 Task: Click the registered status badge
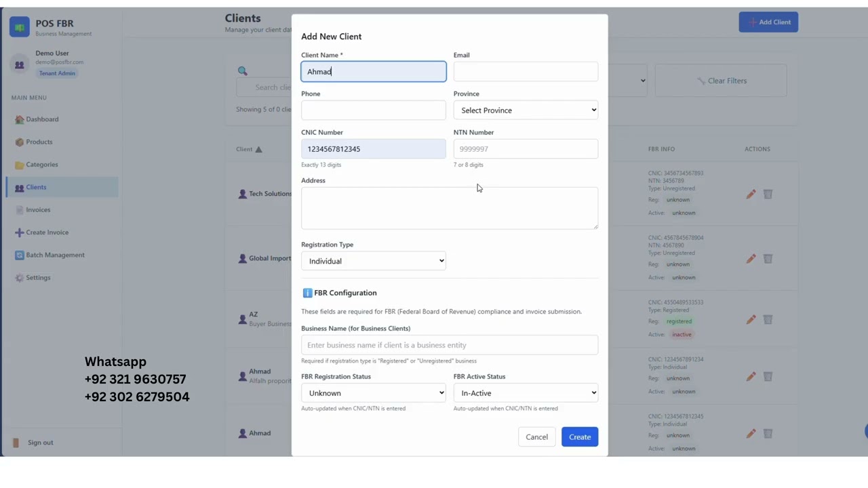pos(679,321)
